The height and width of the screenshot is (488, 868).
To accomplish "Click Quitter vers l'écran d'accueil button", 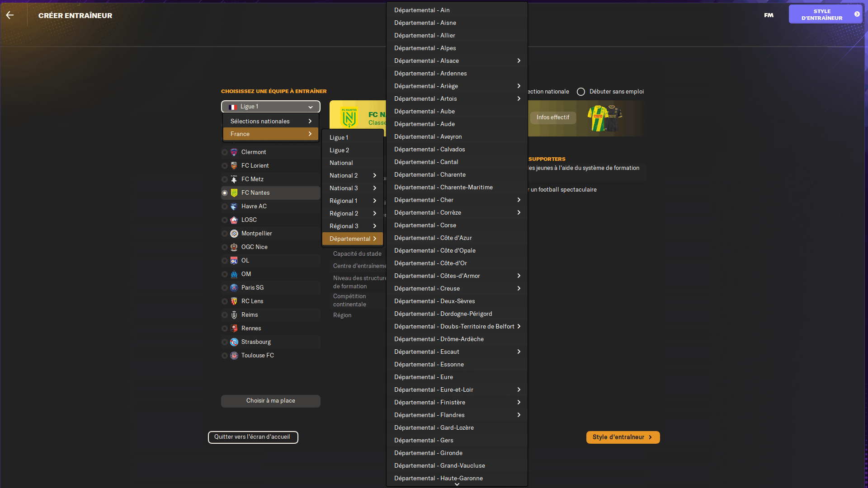I will click(253, 437).
